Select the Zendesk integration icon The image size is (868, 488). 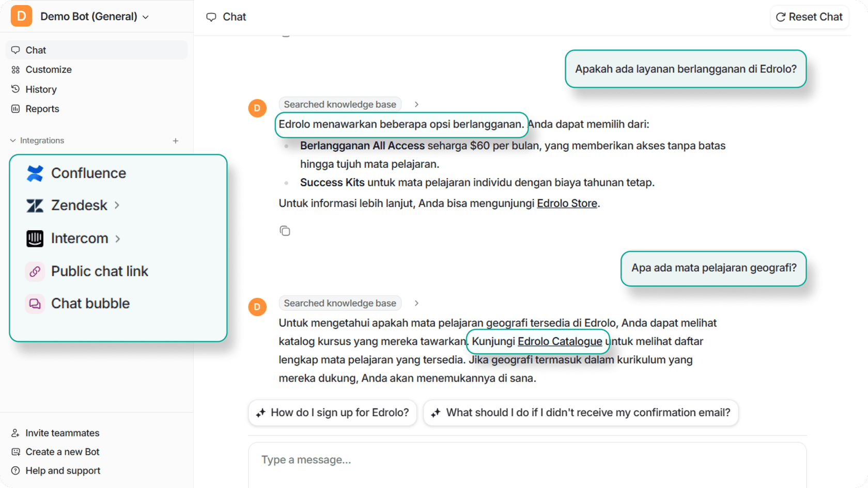[x=34, y=206]
